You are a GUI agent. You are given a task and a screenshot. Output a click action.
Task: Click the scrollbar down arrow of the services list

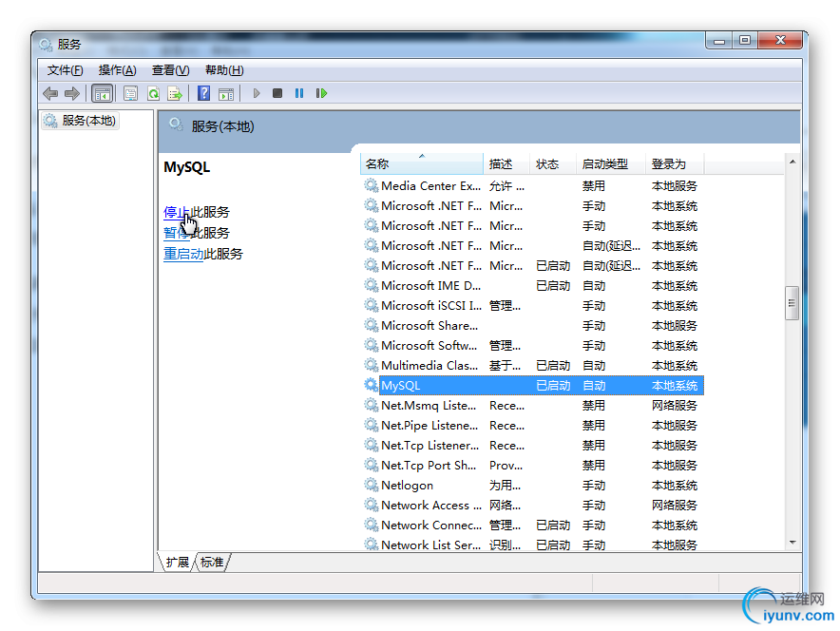point(792,544)
